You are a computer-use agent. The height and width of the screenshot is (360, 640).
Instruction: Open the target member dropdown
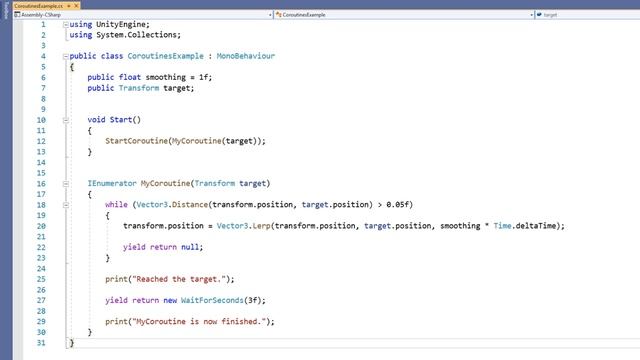588,15
